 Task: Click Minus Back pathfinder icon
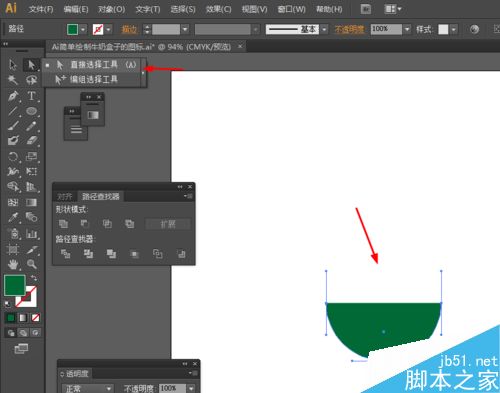point(181,254)
